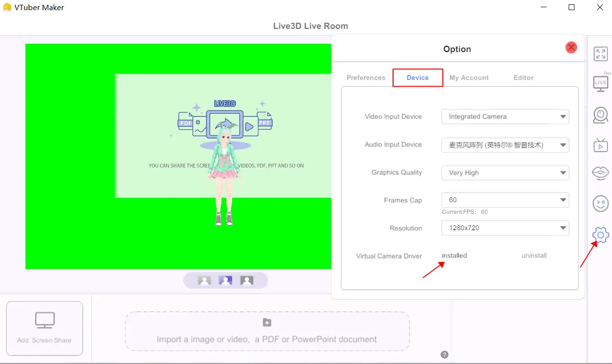
Task: Open the winking face expression icon
Action: point(600,204)
